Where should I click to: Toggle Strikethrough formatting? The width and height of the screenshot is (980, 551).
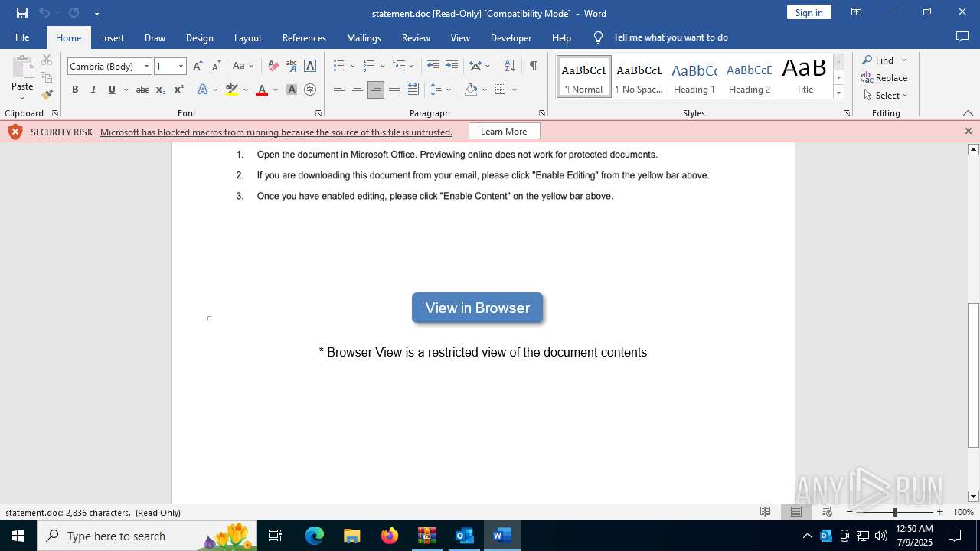coord(142,90)
